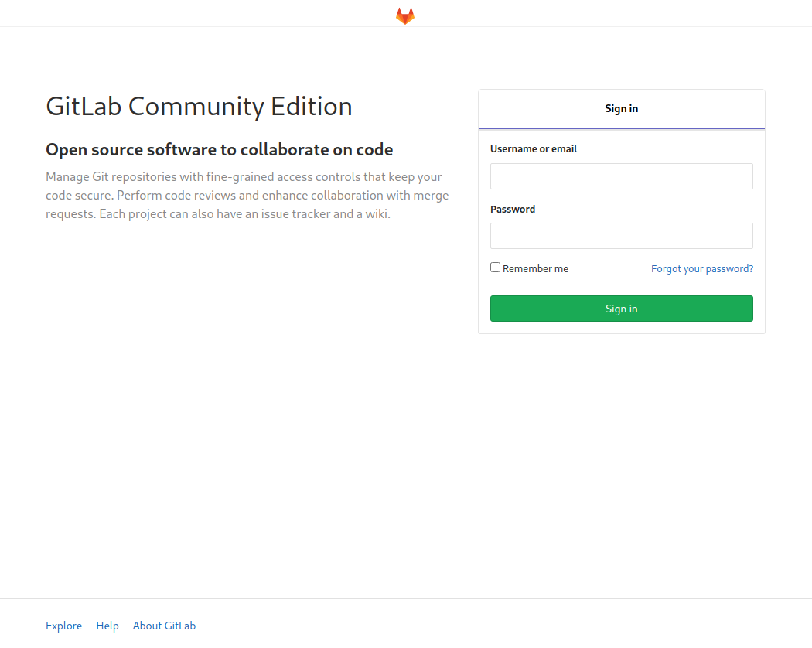Select the Sign in tab
Viewport: 812px width, 648px height.
point(622,109)
